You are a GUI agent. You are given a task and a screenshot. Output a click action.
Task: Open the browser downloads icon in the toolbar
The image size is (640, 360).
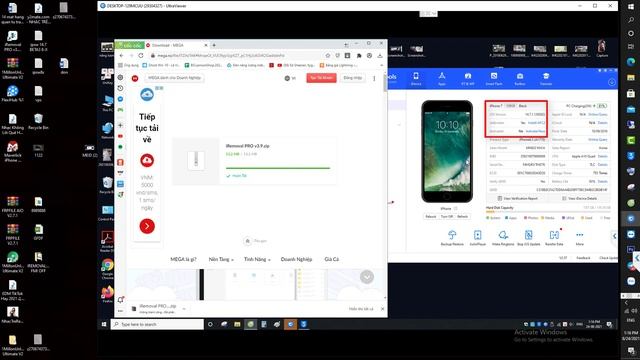coord(380,56)
